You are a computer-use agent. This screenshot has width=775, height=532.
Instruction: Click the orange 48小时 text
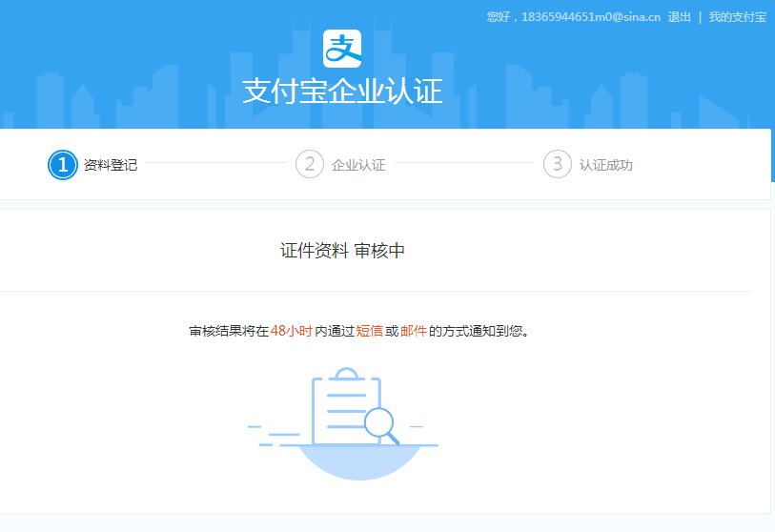291,331
